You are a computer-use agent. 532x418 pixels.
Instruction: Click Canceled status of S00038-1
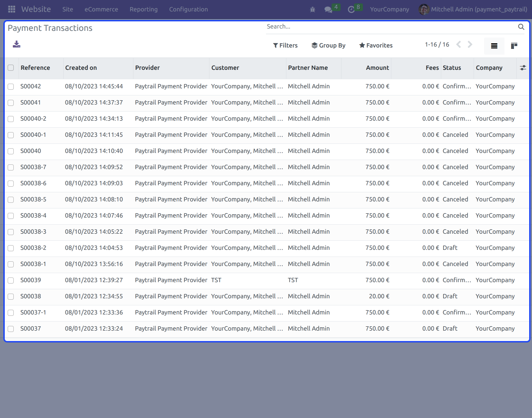pos(456,264)
